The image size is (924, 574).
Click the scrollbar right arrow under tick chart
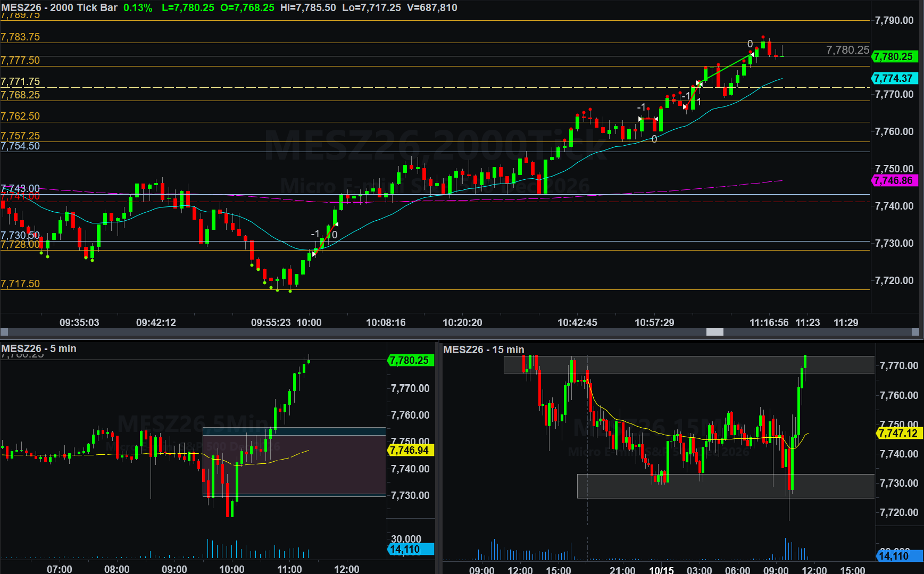(x=915, y=332)
